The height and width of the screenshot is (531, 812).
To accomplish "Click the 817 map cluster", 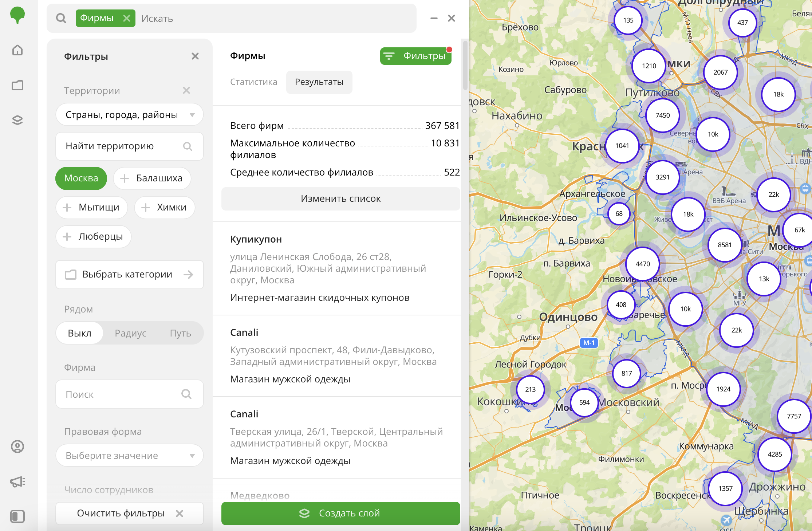I will click(x=627, y=373).
